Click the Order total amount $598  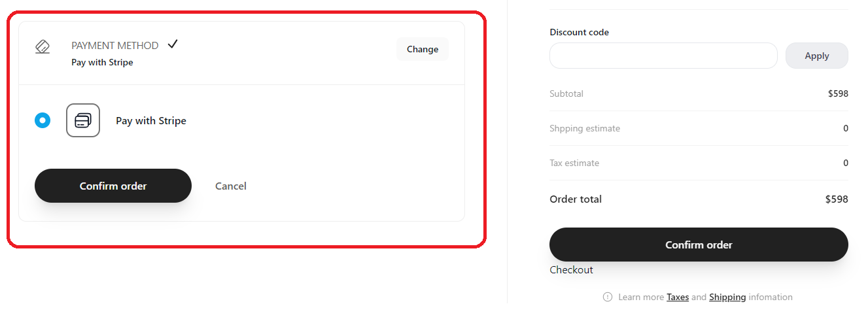pos(837,199)
